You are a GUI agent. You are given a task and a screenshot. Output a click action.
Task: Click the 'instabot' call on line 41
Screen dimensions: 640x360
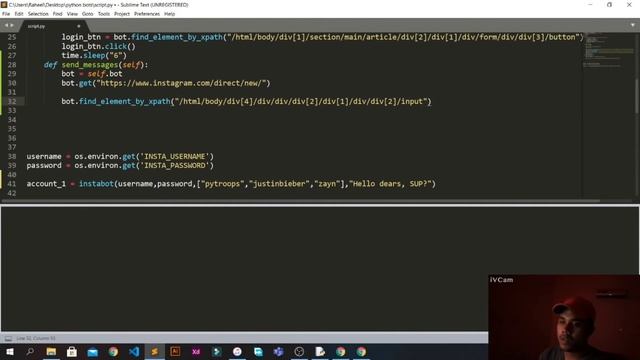pos(96,184)
